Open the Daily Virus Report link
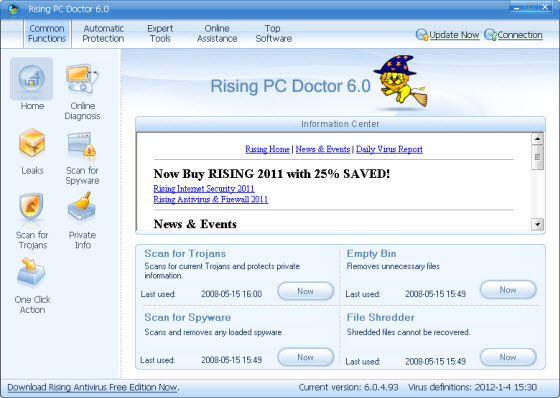Image resolution: width=560 pixels, height=398 pixels. pos(389,149)
